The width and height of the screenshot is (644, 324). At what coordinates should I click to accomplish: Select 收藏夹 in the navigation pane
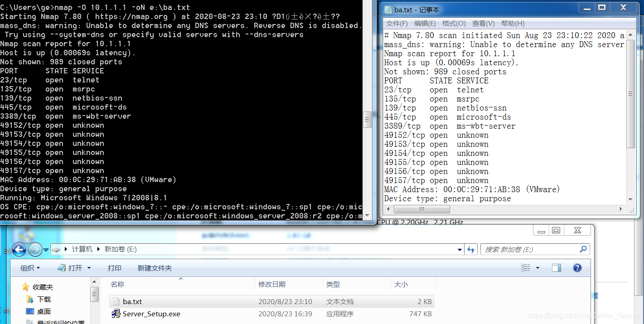[x=43, y=287]
